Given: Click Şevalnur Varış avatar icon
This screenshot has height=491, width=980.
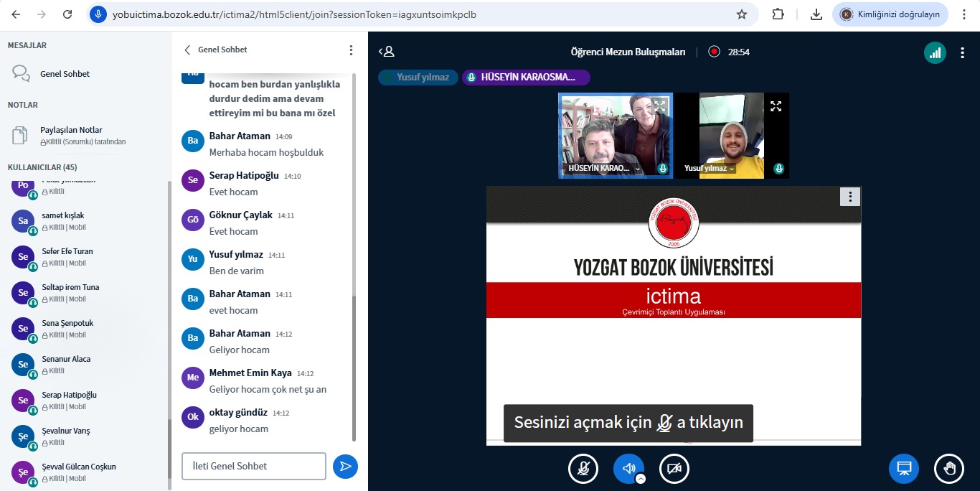Looking at the screenshot, I should pos(23,436).
